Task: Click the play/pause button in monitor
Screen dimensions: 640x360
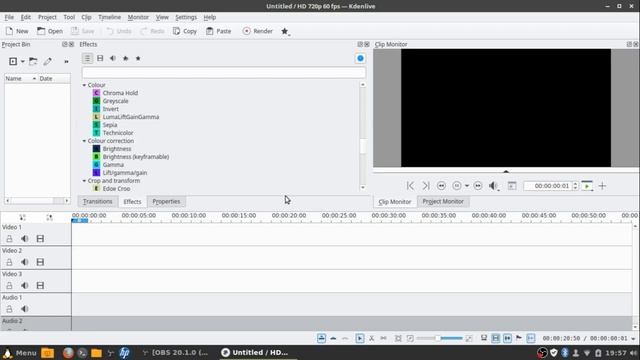Action: click(457, 186)
